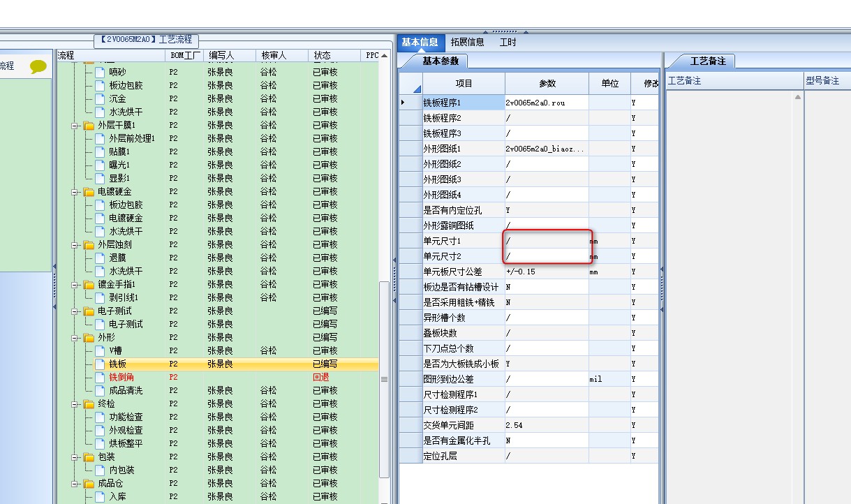Click the folder icon of 成品仓
This screenshot has height=504, width=851.
89,484
